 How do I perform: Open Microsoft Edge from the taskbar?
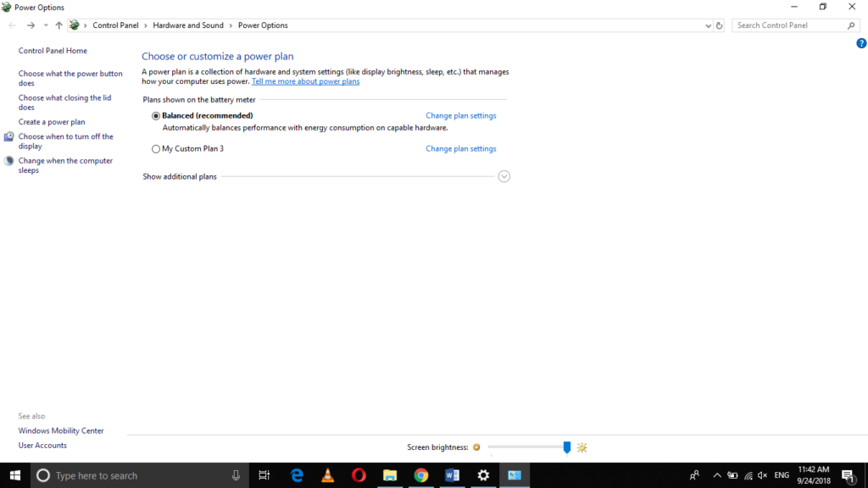point(296,475)
